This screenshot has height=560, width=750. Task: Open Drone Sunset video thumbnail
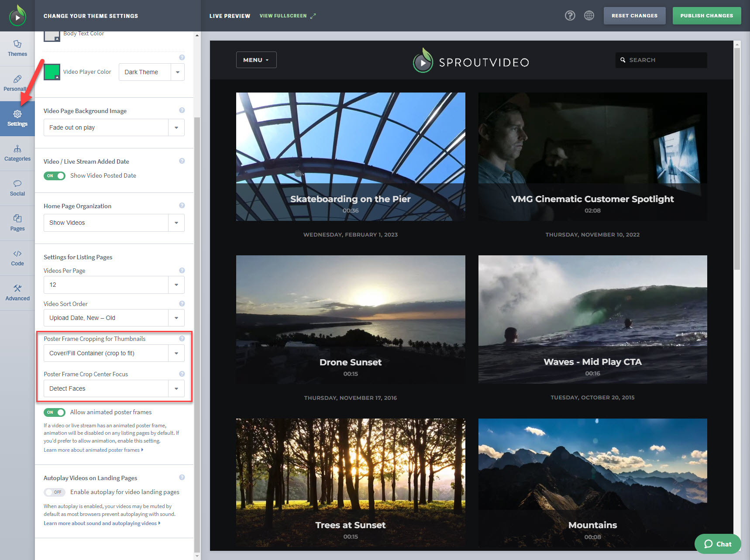coord(351,320)
